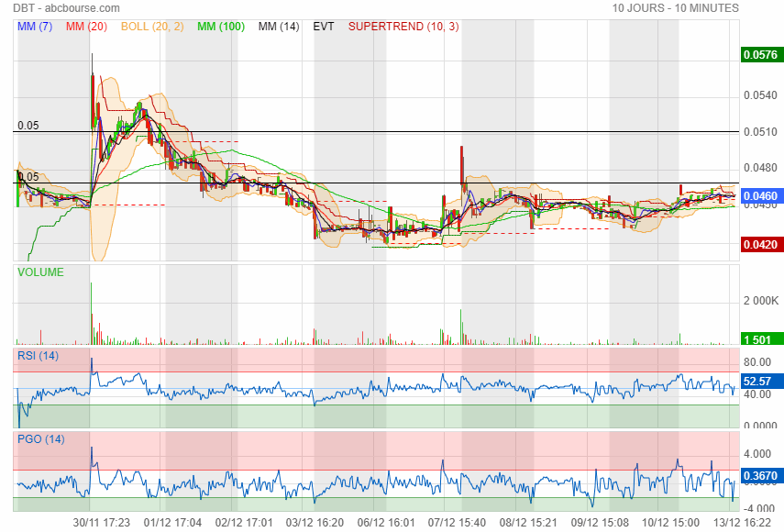Click the 4.000 PGO axis label
This screenshot has height=532, width=784.
(757, 454)
